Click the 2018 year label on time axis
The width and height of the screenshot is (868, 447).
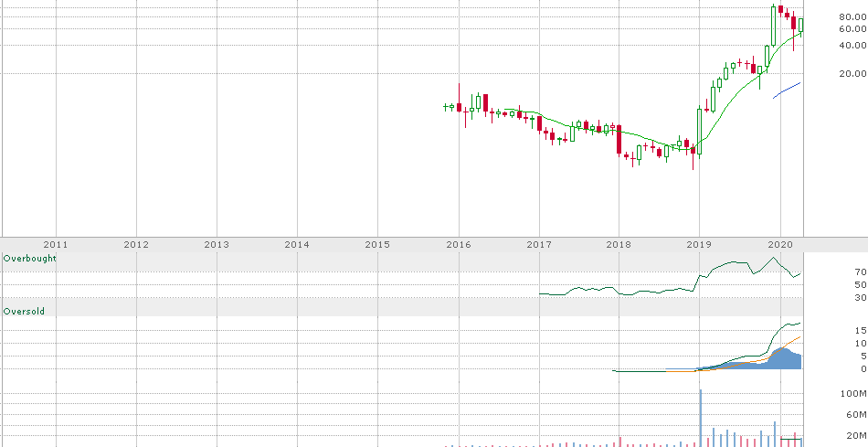619,244
